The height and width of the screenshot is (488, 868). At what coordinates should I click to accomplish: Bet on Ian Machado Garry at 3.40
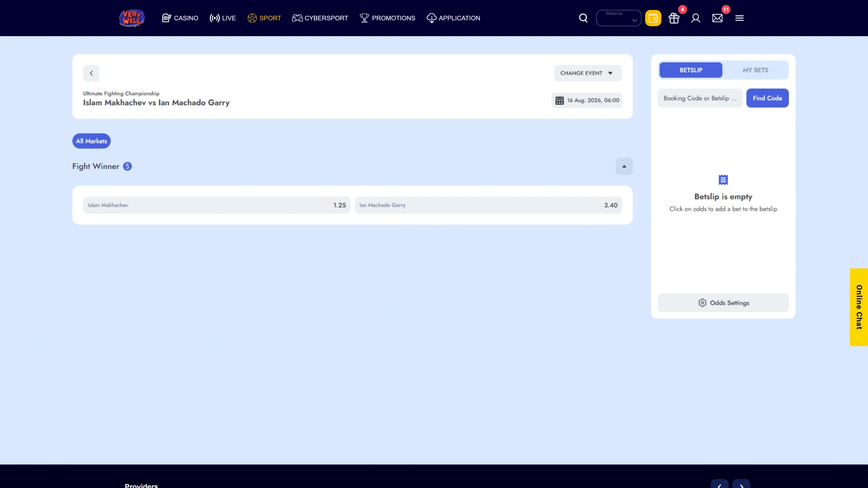coord(488,205)
